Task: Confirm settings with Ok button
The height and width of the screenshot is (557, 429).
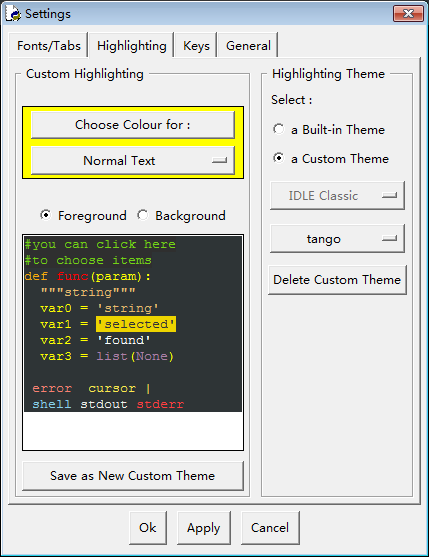Action: pos(148,528)
